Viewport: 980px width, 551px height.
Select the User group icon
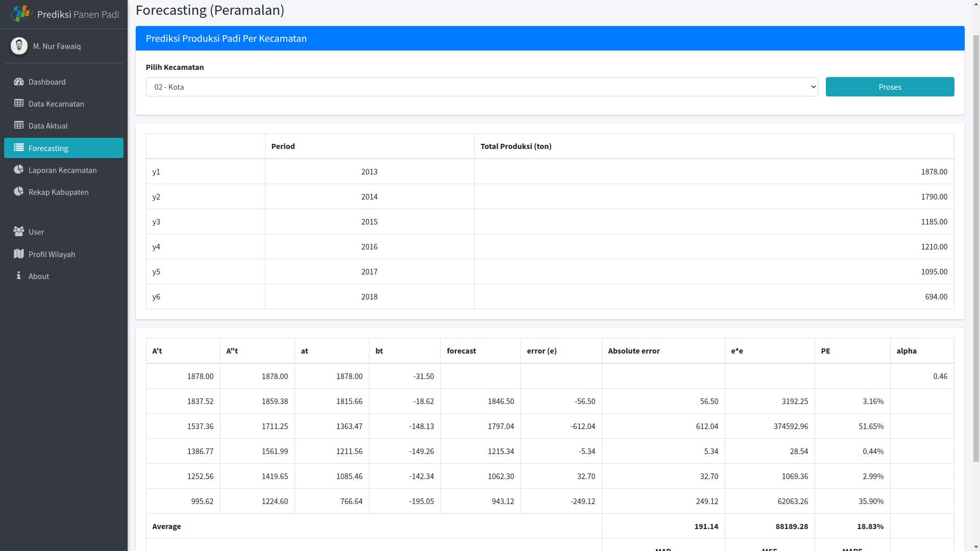click(19, 232)
